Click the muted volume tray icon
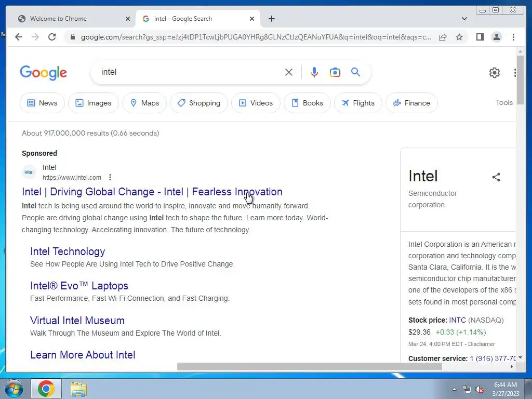Image resolution: width=532 pixels, height=399 pixels. pyautogui.click(x=480, y=390)
